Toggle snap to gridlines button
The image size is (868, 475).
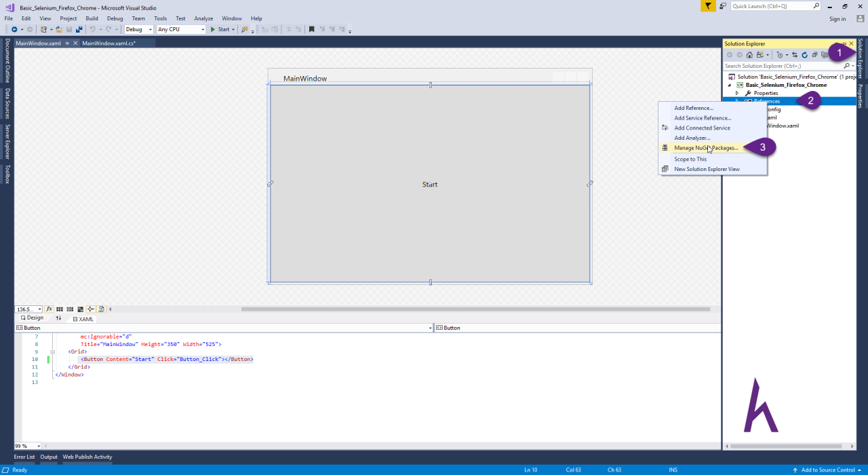tap(70, 309)
